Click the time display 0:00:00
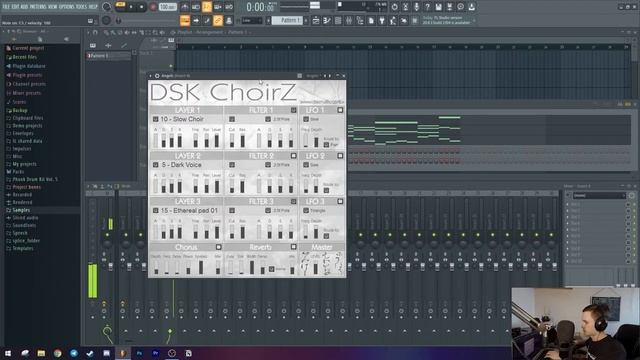 click(260, 7)
